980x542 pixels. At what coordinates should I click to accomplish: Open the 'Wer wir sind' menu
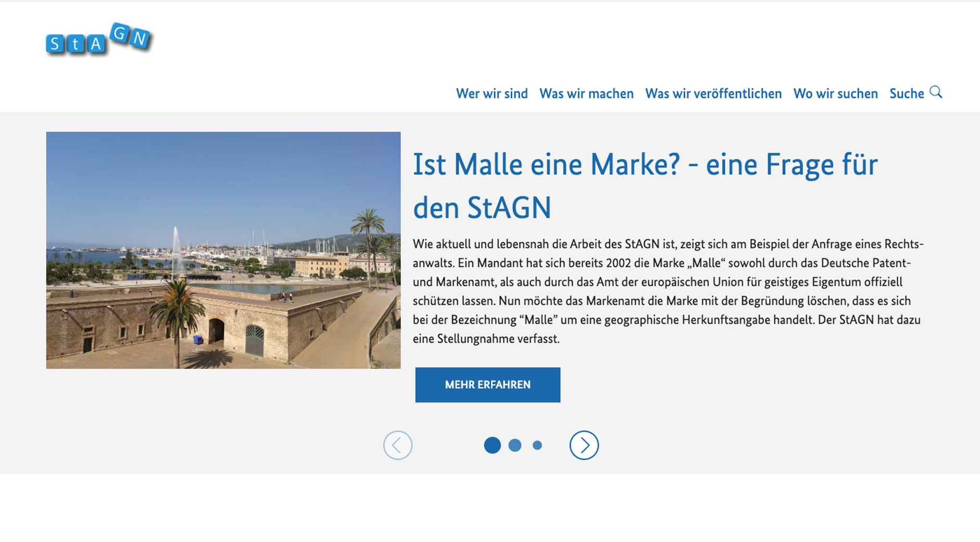click(x=492, y=94)
